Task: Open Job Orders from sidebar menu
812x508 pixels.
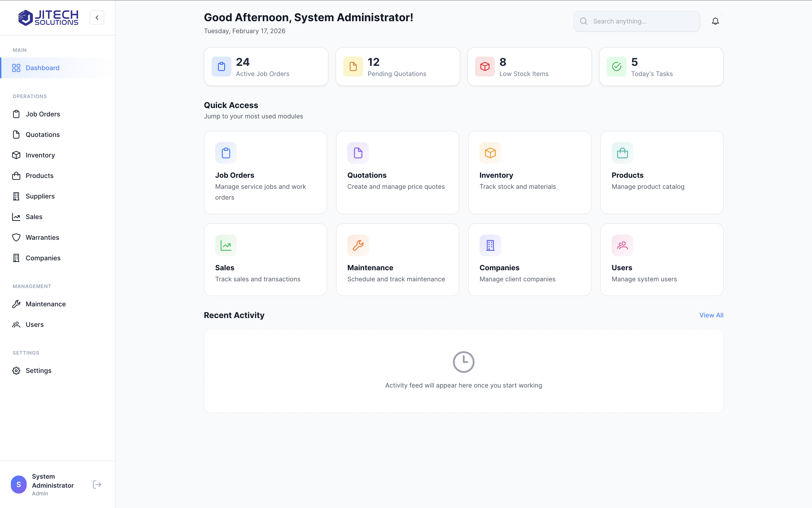Action: click(x=58, y=114)
